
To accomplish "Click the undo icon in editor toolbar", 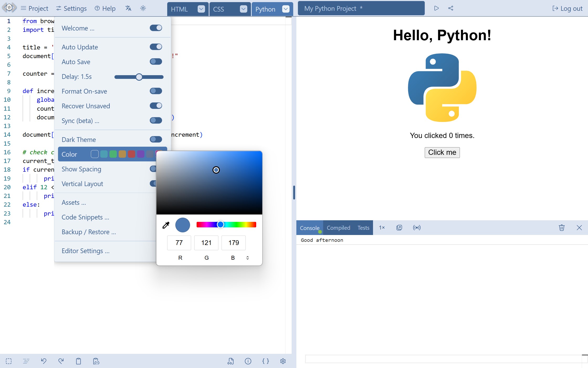I will [x=44, y=361].
